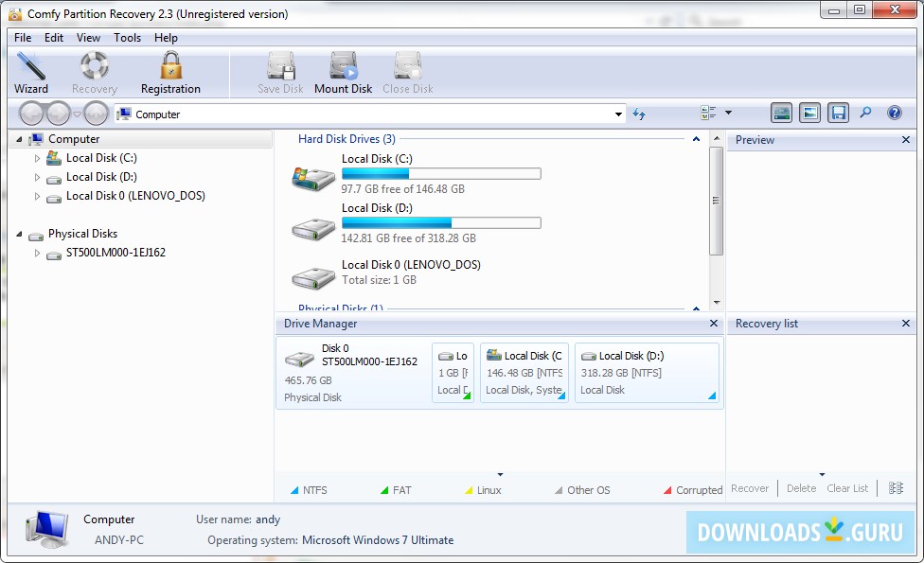Click the main pane vertical scrollbar thumb
Screen dimensions: 924x563
pyautogui.click(x=716, y=201)
